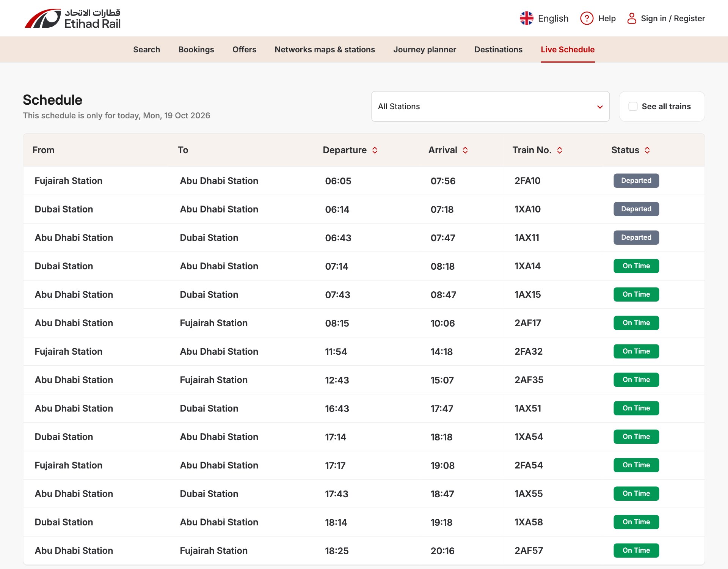
Task: Click departure time 18:14
Action: click(x=336, y=522)
